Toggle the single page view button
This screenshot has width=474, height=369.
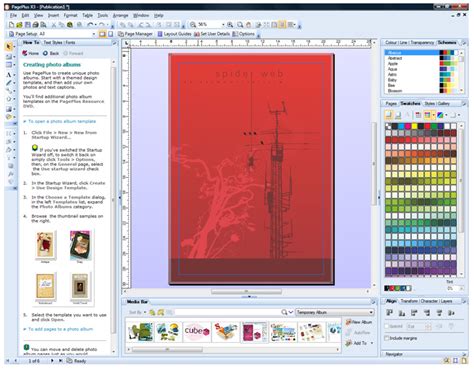[x=102, y=34]
